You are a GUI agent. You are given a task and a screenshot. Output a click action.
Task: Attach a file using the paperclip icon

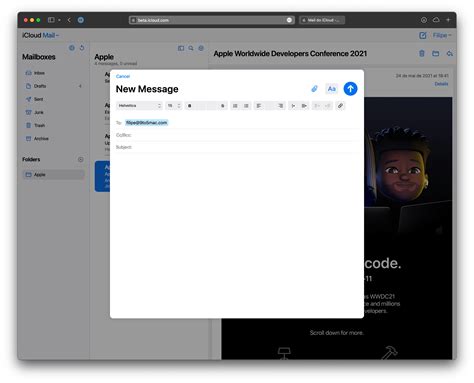click(314, 89)
